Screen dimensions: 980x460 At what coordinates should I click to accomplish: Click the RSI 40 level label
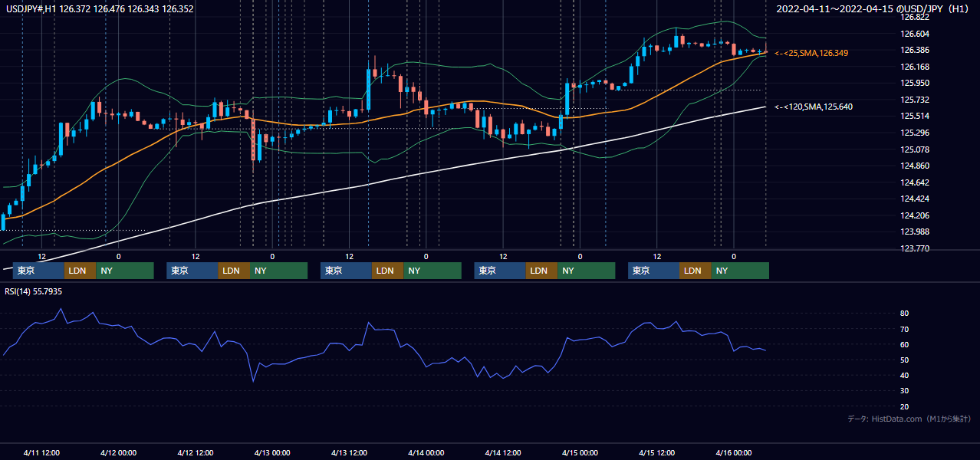pos(905,375)
